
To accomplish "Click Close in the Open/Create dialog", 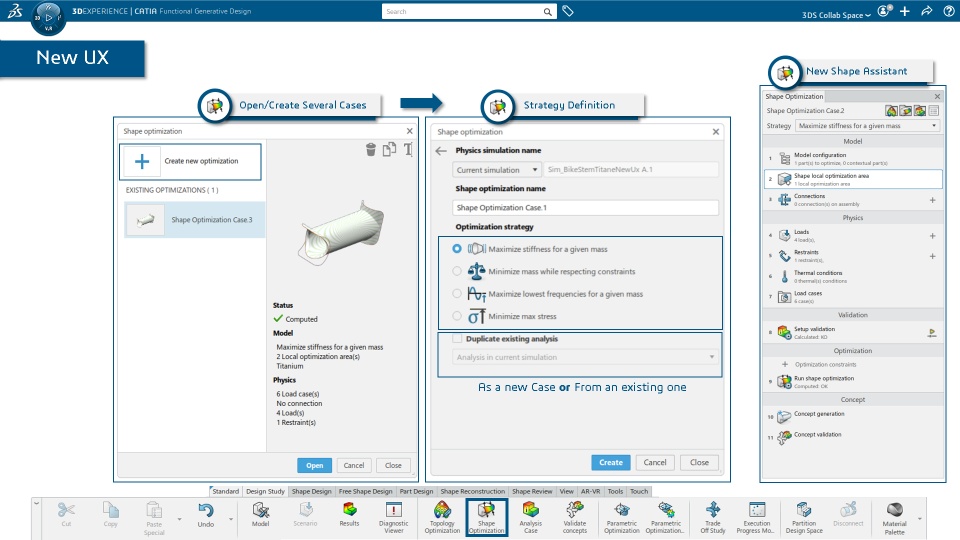I will (393, 465).
